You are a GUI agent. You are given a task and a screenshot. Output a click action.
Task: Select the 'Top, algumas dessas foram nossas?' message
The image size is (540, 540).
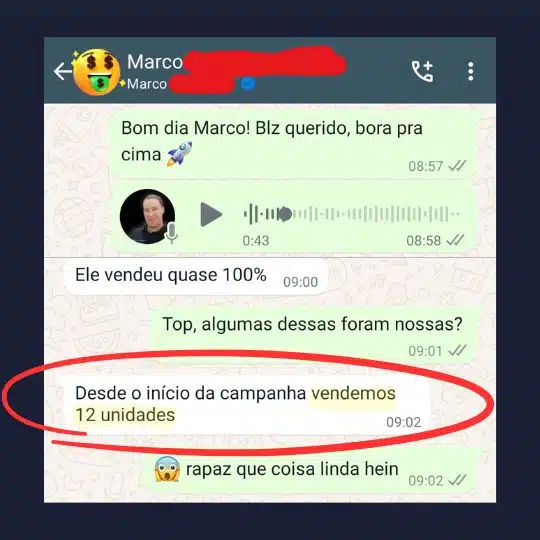(x=313, y=334)
